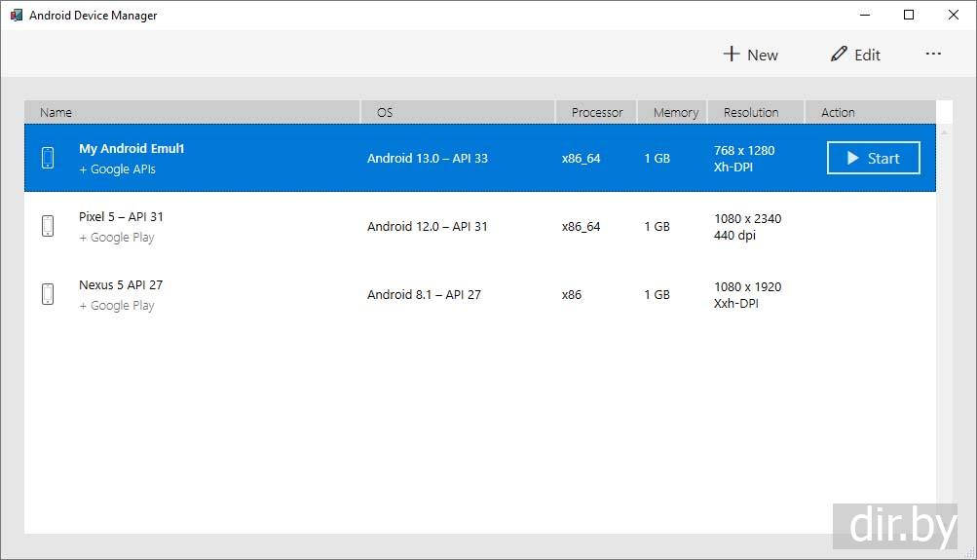Image resolution: width=977 pixels, height=560 pixels.
Task: Select the Android 12.0 – API 31 entry
Action: coord(427,226)
